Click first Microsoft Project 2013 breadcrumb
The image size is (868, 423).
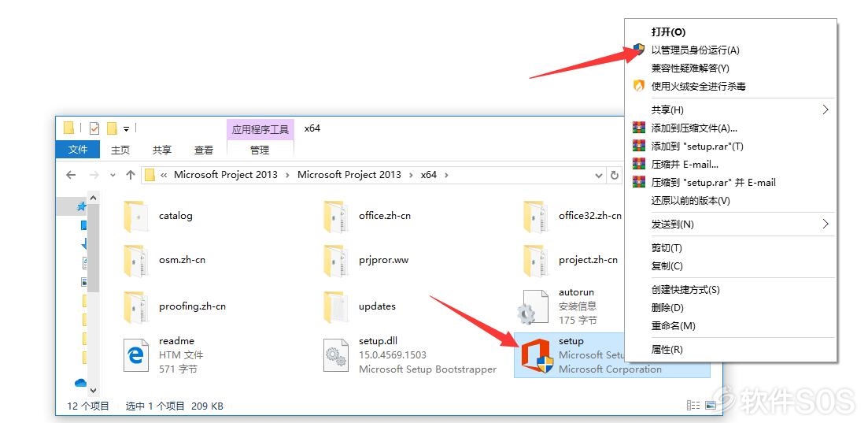coord(226,175)
